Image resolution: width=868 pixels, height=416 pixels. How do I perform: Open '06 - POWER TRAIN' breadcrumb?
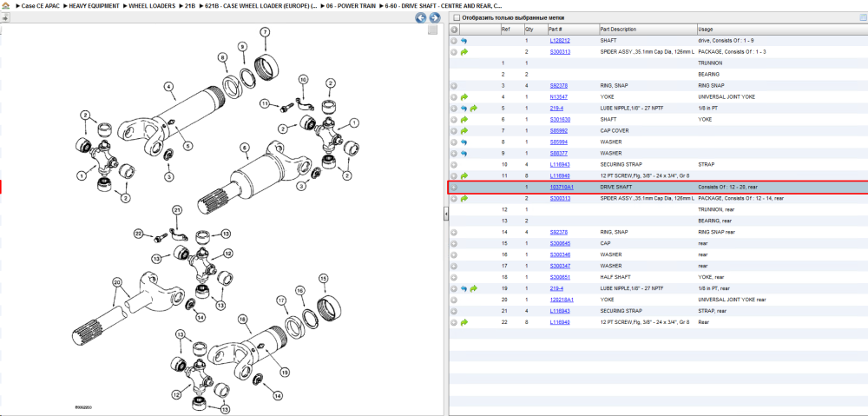[351, 5]
